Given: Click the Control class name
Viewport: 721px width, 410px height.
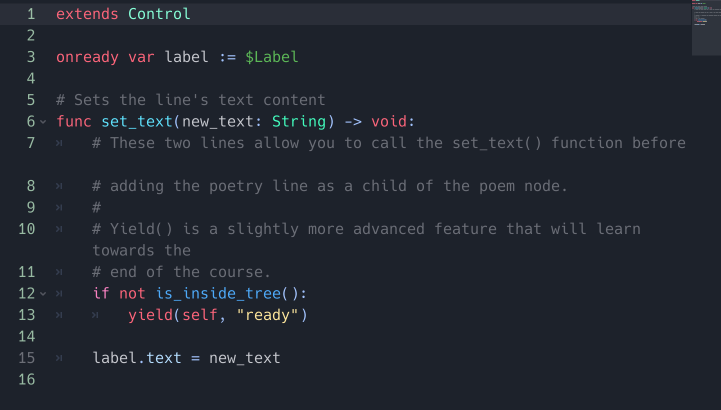Looking at the screenshot, I should (159, 14).
